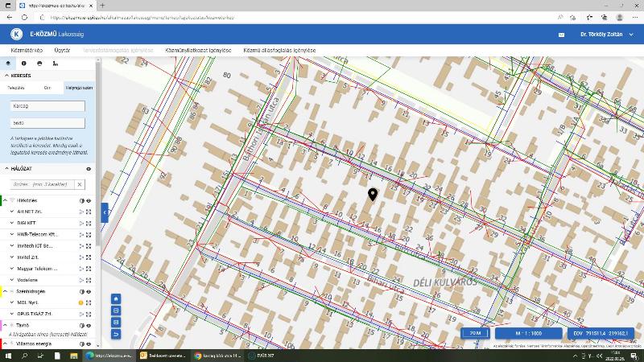Click the M - 1 : 1000 scale button
This screenshot has height=362, width=644.
[x=528, y=333]
